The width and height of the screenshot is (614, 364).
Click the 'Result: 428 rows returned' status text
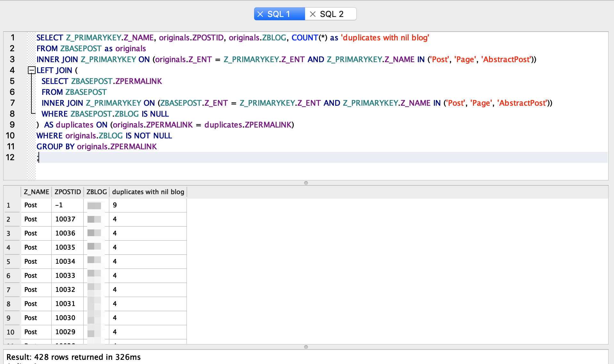pyautogui.click(x=73, y=357)
